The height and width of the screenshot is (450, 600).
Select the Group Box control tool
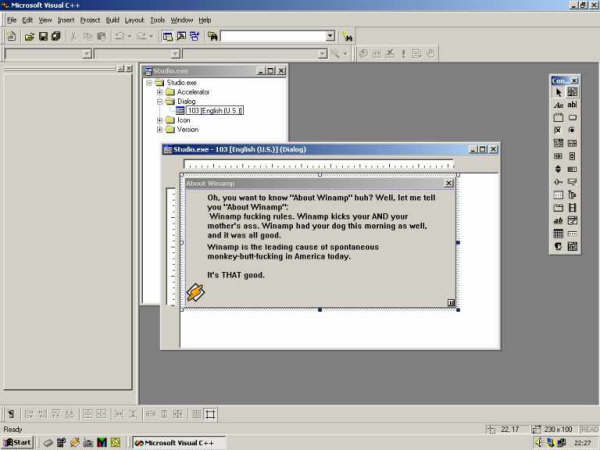coord(558,118)
